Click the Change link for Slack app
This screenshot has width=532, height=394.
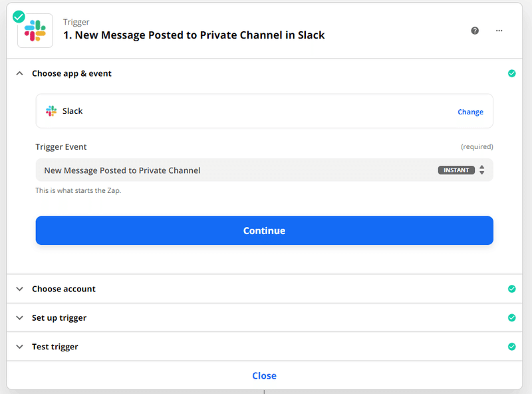pos(470,112)
